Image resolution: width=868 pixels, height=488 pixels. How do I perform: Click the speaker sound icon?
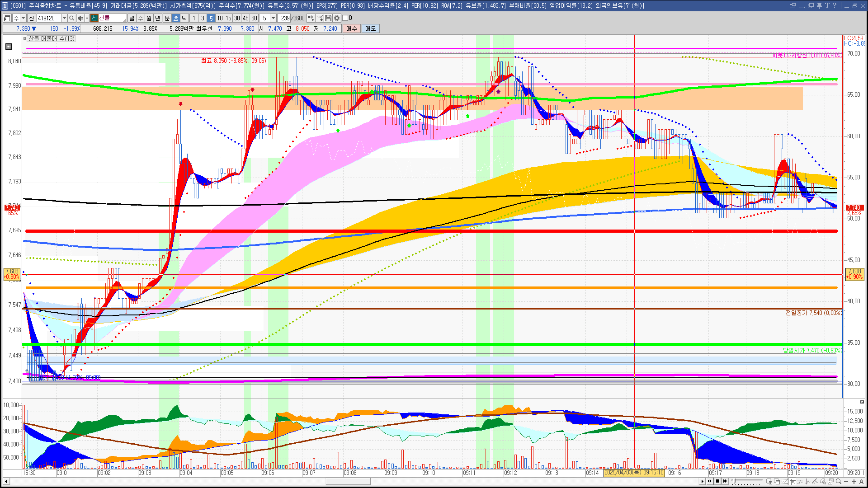(80, 18)
